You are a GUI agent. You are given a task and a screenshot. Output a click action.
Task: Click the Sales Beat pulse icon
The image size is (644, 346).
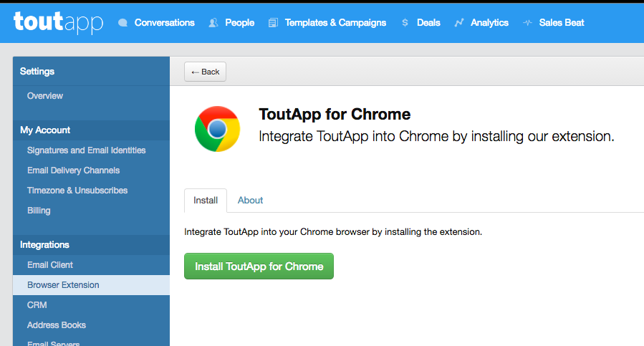[x=528, y=23]
